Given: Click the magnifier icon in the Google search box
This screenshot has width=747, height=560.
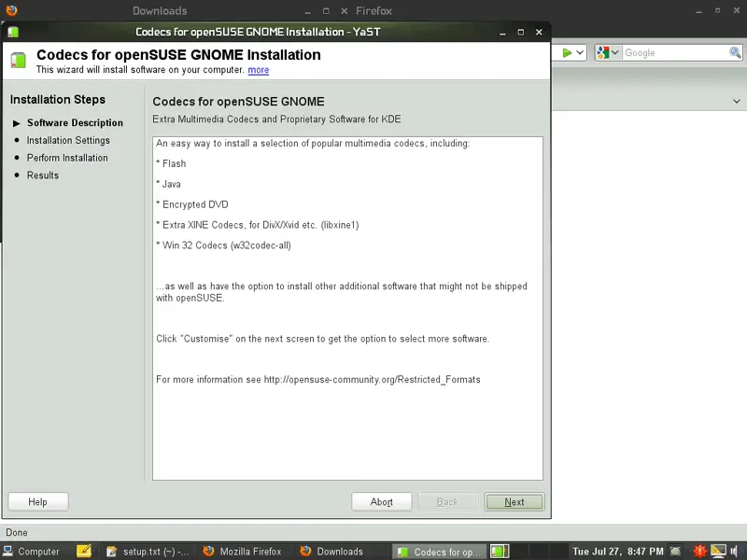Looking at the screenshot, I should (735, 52).
